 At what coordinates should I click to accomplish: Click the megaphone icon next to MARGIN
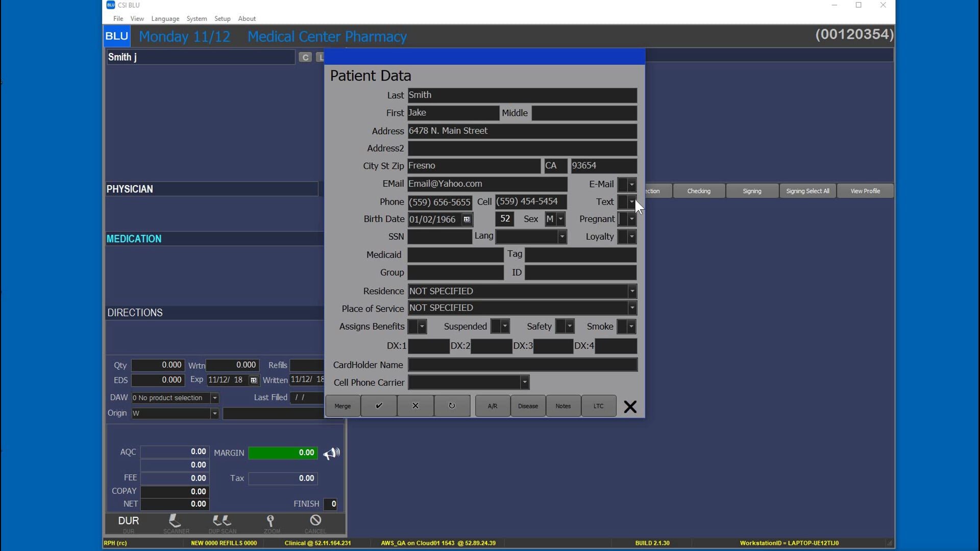click(x=332, y=453)
